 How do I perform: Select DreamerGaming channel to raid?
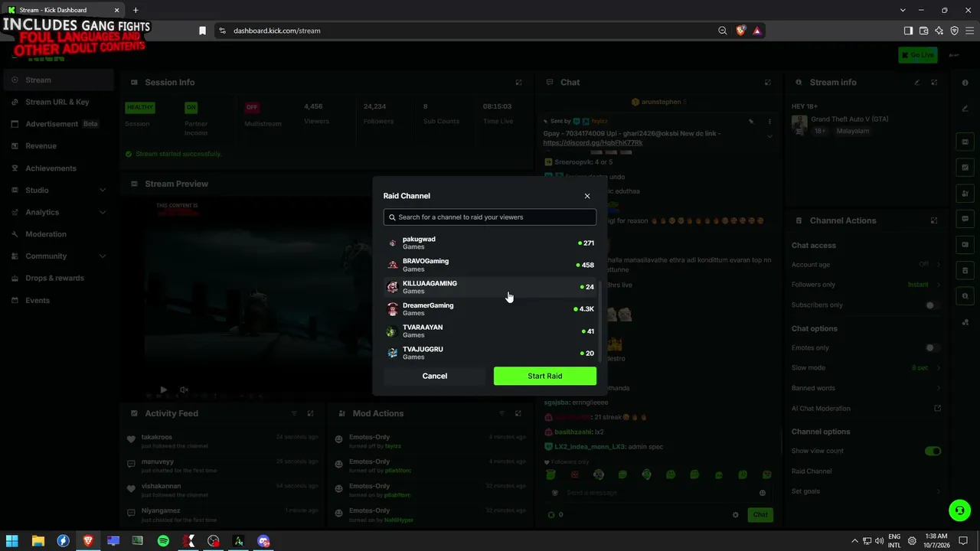(490, 309)
